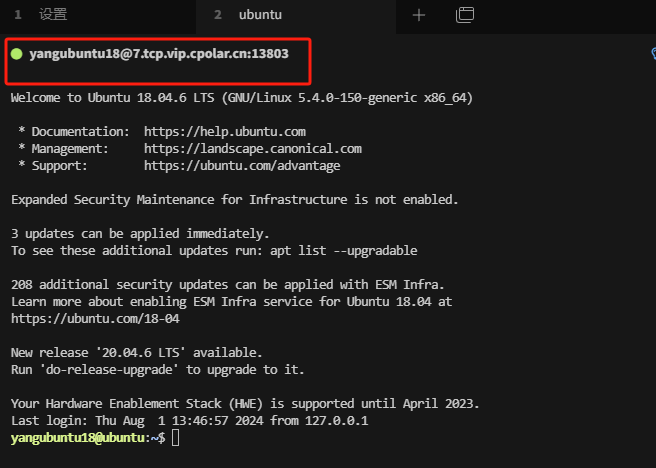Click the Expanded Security Maintenance line
Image resolution: width=656 pixels, height=468 pixels.
[x=234, y=199]
